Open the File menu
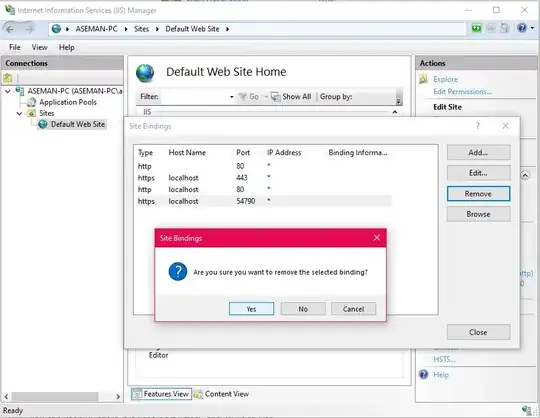 [14, 47]
